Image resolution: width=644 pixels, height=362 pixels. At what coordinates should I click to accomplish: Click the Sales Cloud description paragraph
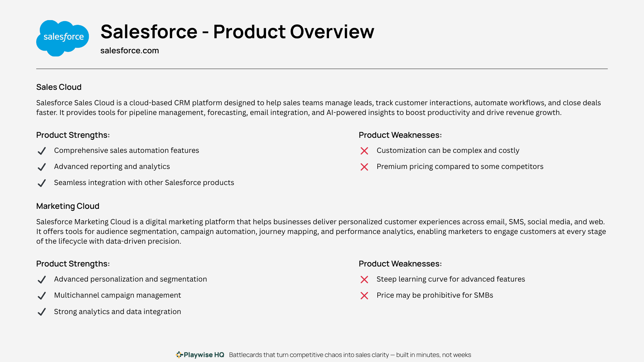click(319, 108)
